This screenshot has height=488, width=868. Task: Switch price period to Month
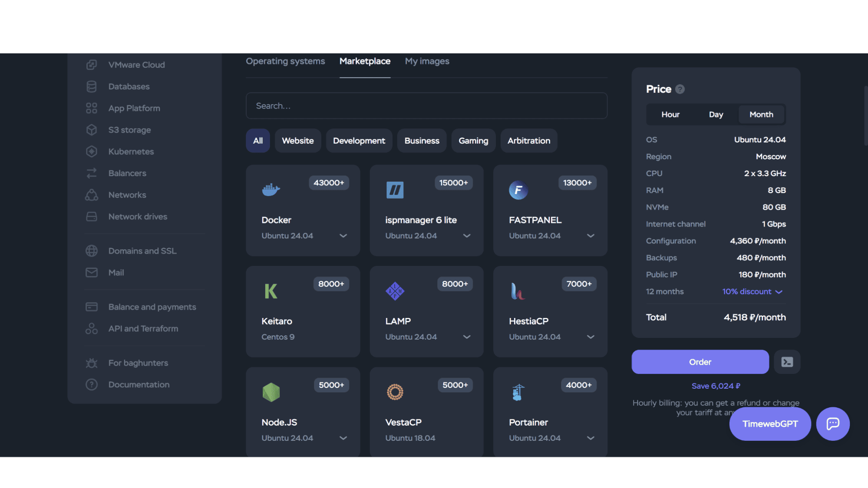[x=761, y=115]
